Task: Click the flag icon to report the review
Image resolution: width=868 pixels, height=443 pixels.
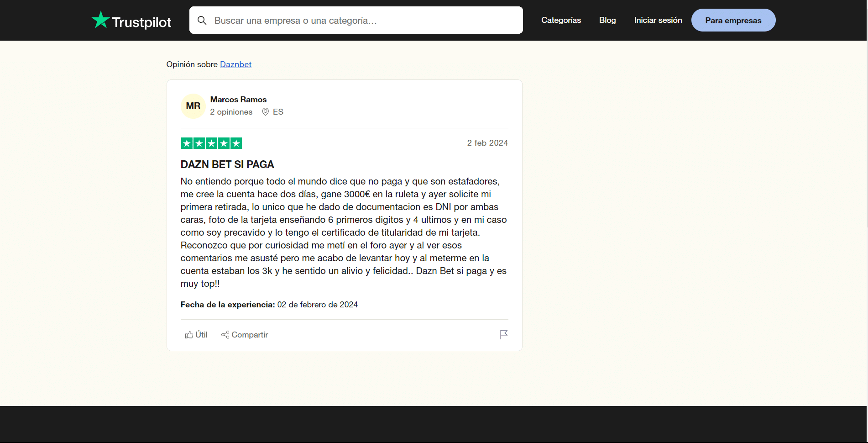Action: click(x=503, y=334)
